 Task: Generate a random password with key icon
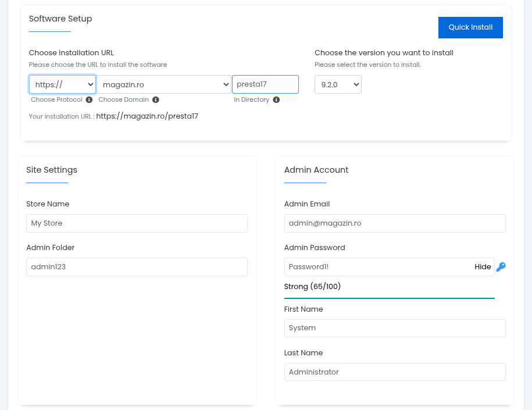(501, 267)
